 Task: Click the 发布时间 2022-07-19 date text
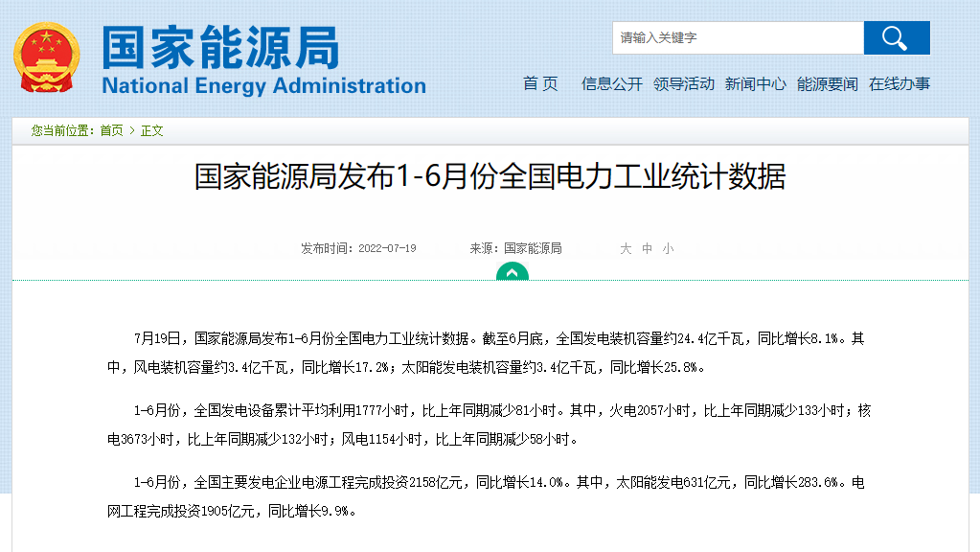[358, 248]
